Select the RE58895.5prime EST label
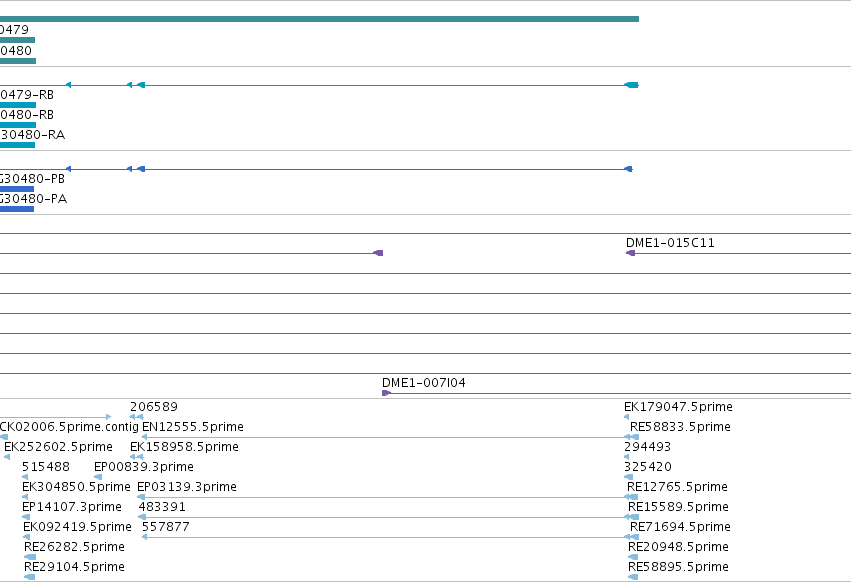This screenshot has width=851, height=582. [678, 567]
